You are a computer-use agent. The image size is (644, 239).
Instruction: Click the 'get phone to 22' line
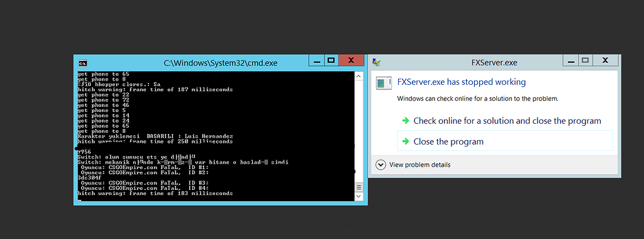[x=104, y=94]
